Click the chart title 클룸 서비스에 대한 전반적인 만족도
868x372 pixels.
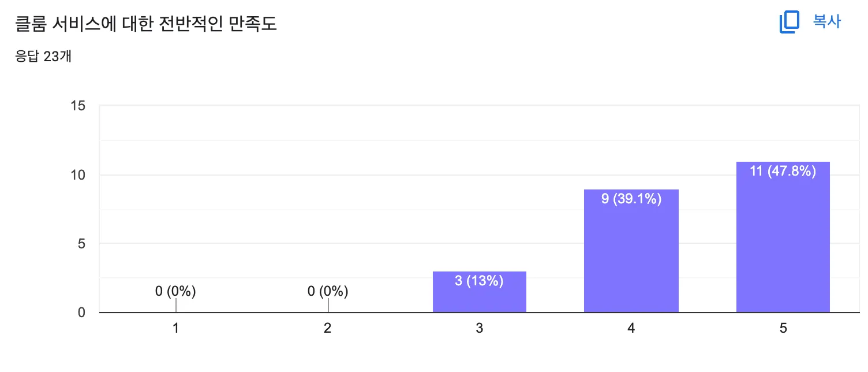146,24
